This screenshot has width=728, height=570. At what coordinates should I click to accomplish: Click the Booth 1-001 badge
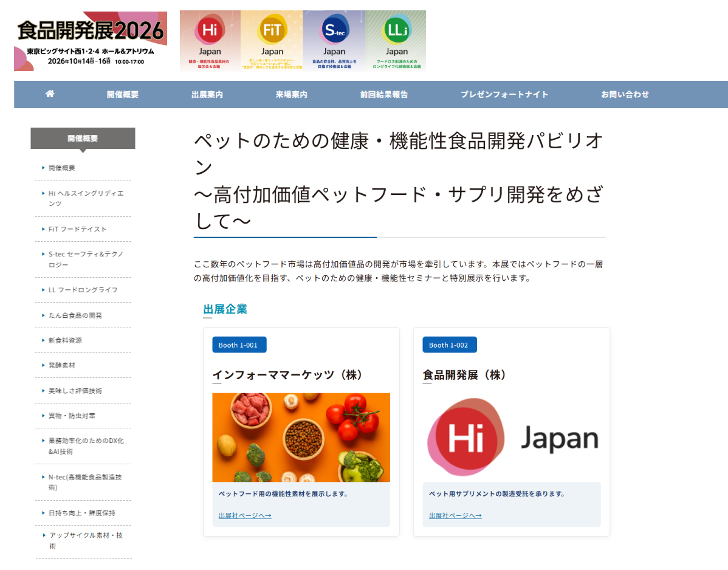pos(239,345)
